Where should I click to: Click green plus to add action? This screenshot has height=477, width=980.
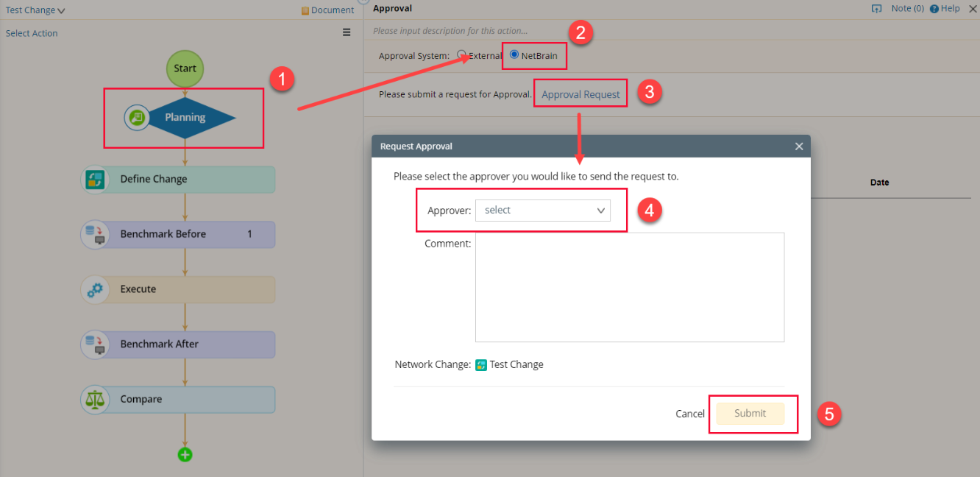tap(185, 455)
